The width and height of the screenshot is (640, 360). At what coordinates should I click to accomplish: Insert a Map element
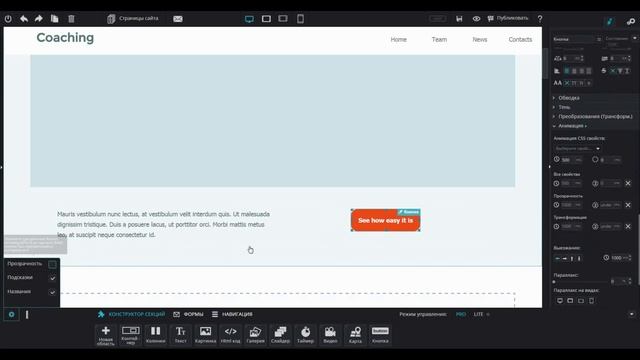point(355,336)
